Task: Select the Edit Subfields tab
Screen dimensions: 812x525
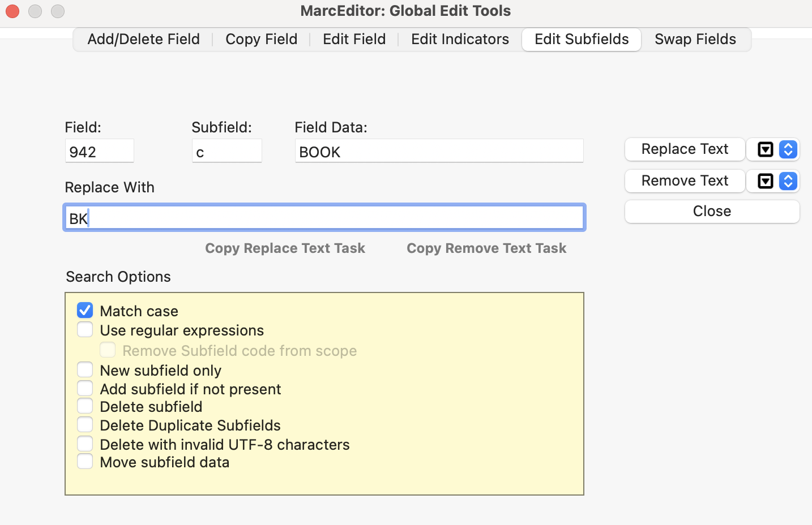Action: click(582, 39)
